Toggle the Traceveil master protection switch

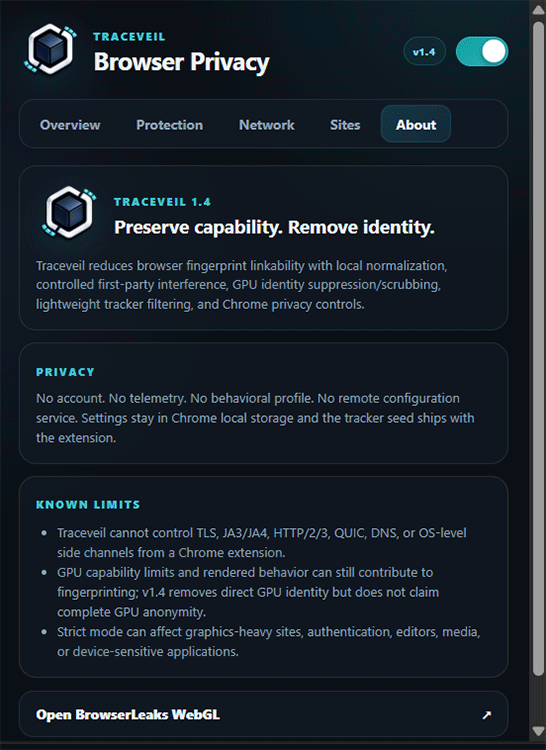click(x=481, y=52)
